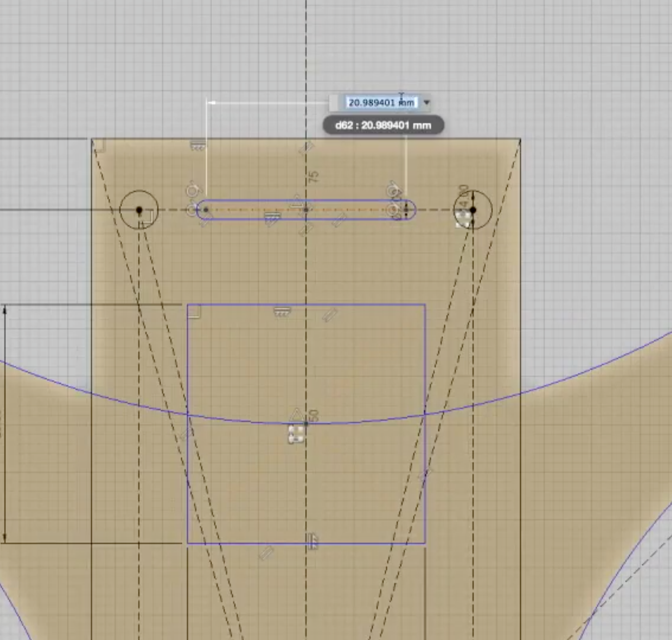Select the midpoint triangle constraint on the spline
Screen dimensions: 672x640
point(296,414)
